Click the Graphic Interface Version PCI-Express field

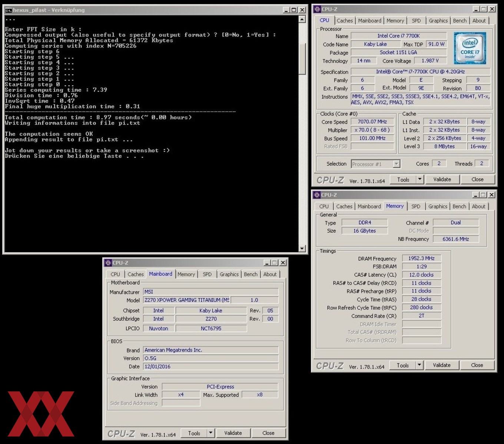coord(220,387)
